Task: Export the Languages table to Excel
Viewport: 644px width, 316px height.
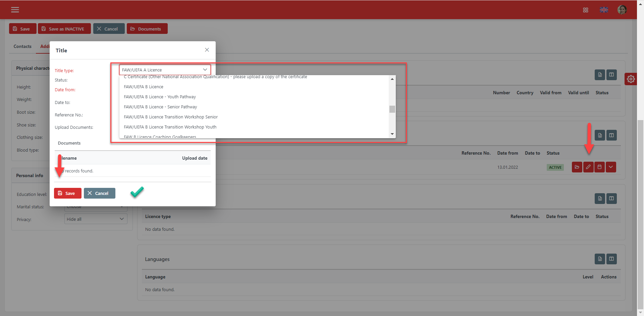Action: click(600, 259)
